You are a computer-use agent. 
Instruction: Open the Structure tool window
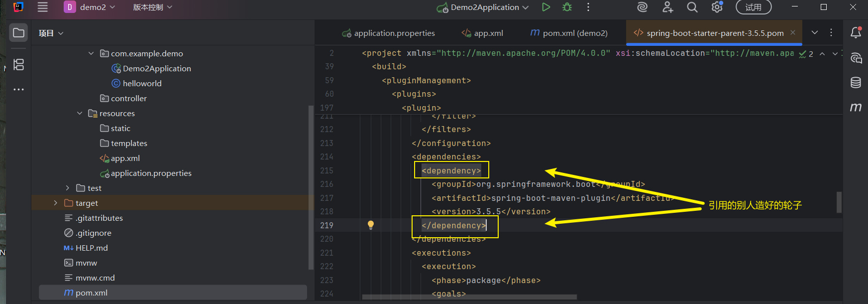click(18, 65)
